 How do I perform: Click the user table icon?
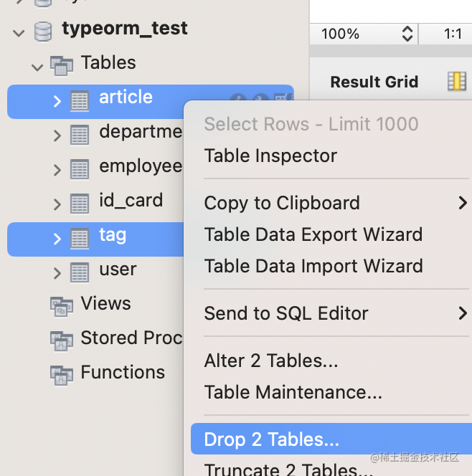[x=80, y=272]
